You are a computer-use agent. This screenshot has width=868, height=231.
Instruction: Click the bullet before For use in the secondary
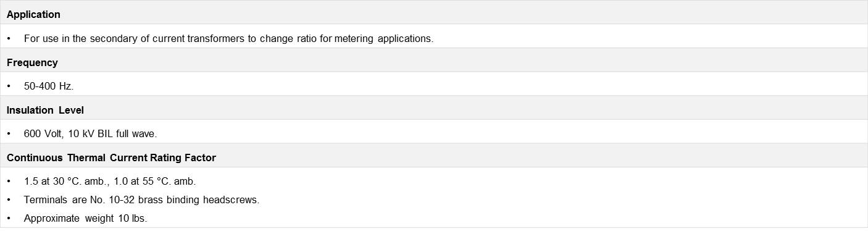pyautogui.click(x=9, y=38)
